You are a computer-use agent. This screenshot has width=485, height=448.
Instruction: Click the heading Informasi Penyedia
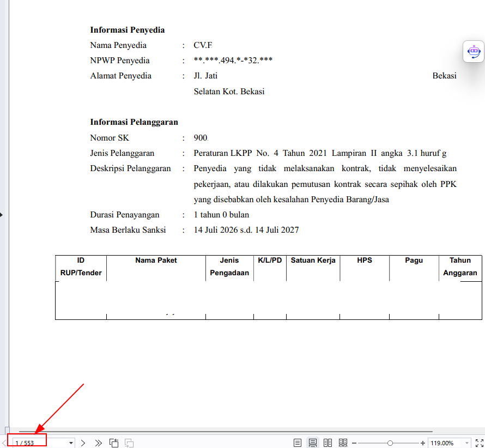[x=128, y=30]
